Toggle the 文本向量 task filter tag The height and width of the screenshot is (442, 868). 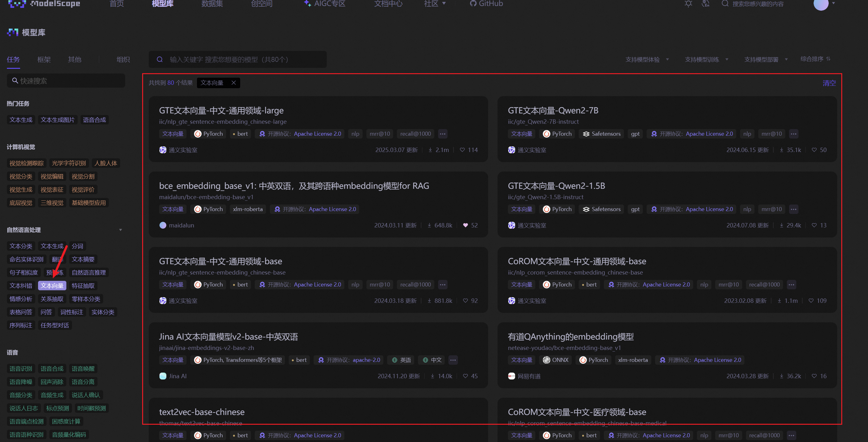tap(52, 286)
